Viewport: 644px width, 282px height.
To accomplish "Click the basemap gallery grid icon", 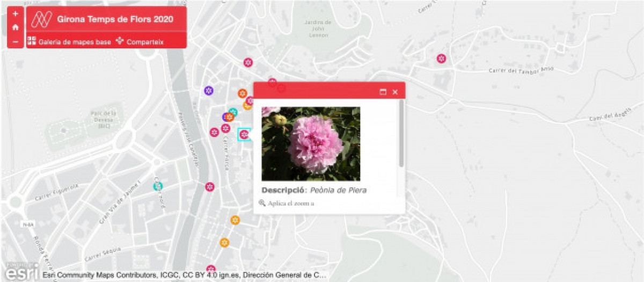I will click(32, 41).
